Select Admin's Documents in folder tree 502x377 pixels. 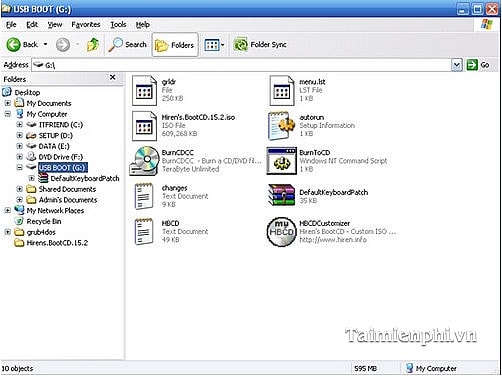[68, 200]
